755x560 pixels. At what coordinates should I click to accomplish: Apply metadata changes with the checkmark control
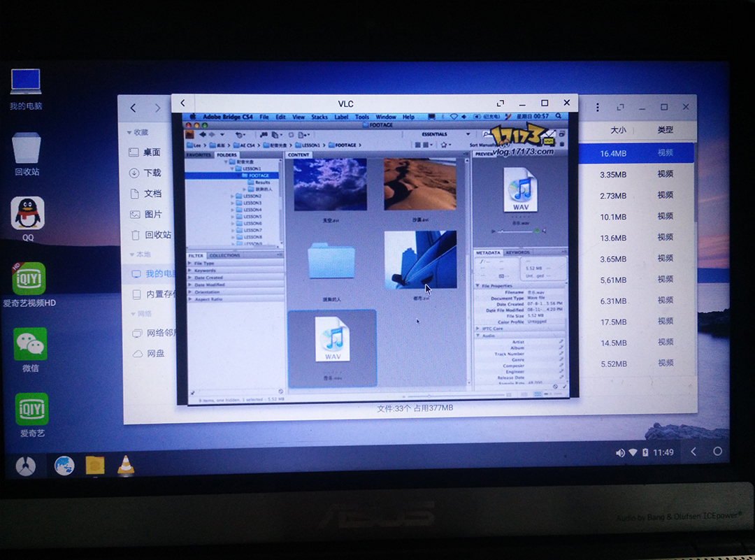coord(565,386)
